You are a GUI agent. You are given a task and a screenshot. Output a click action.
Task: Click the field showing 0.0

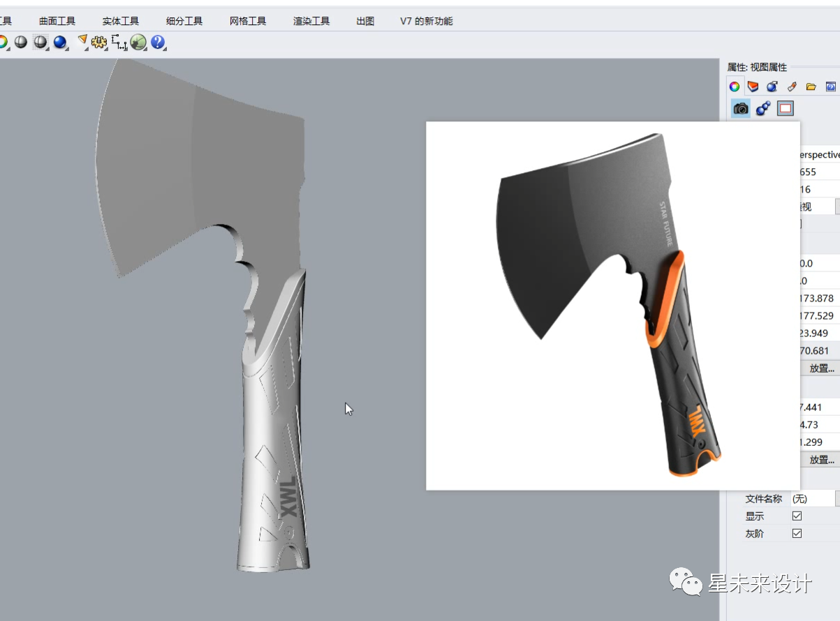(x=820, y=263)
